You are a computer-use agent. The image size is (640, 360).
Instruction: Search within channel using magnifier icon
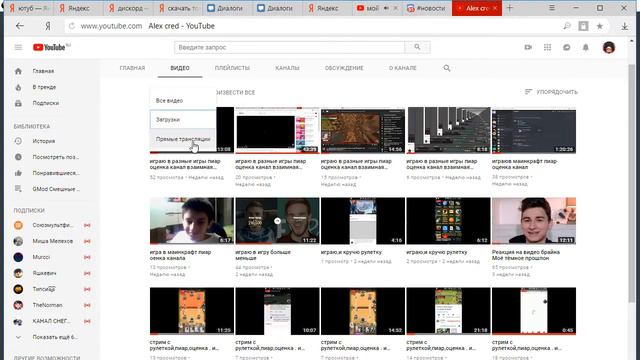tap(447, 68)
